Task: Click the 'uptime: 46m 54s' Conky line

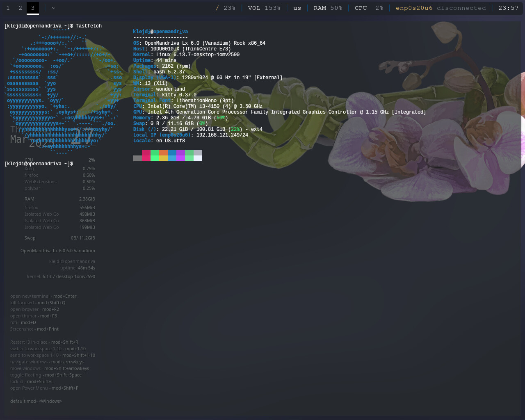Action: pyautogui.click(x=78, y=268)
